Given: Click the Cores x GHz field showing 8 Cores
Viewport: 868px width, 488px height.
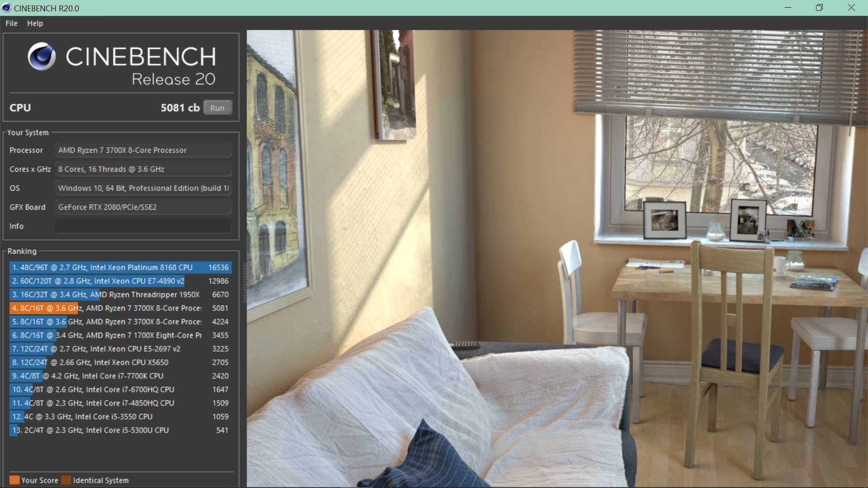Looking at the screenshot, I should tap(143, 169).
